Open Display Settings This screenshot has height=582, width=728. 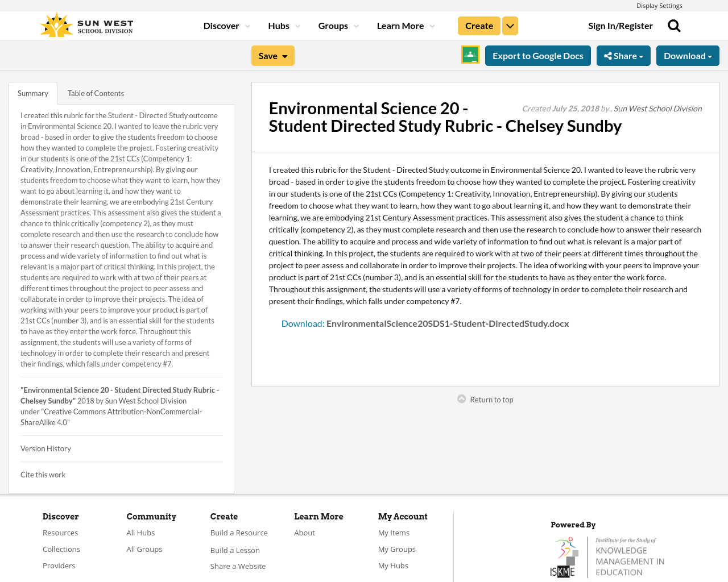[x=659, y=5]
